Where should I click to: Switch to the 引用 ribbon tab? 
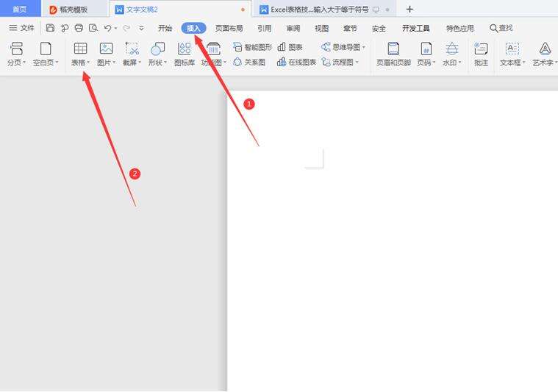click(265, 28)
